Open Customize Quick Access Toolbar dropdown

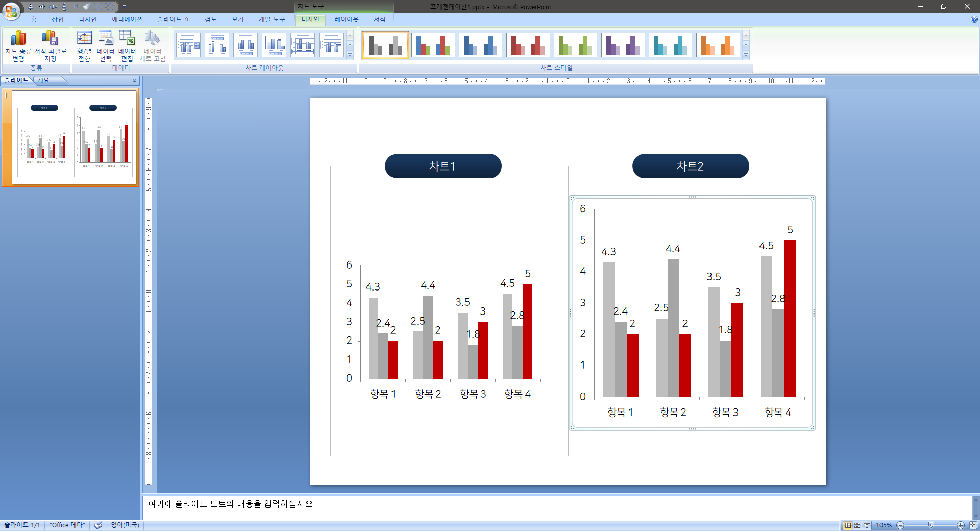[x=124, y=7]
